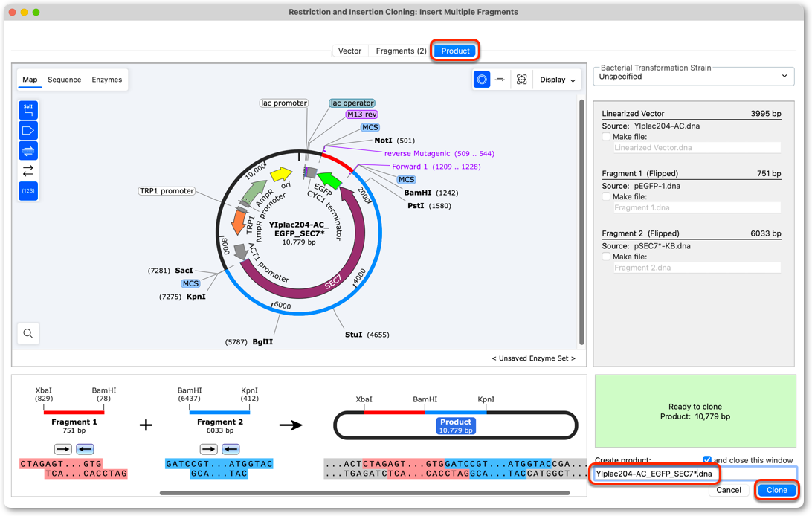Screen dimensions: 812x516
Task: Click the MCS label near SacI
Action: (190, 283)
